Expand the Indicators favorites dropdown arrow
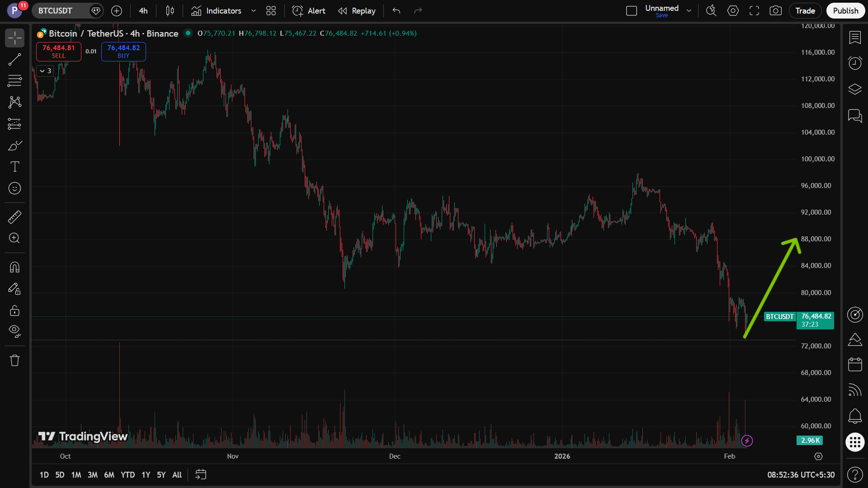 [x=254, y=11]
